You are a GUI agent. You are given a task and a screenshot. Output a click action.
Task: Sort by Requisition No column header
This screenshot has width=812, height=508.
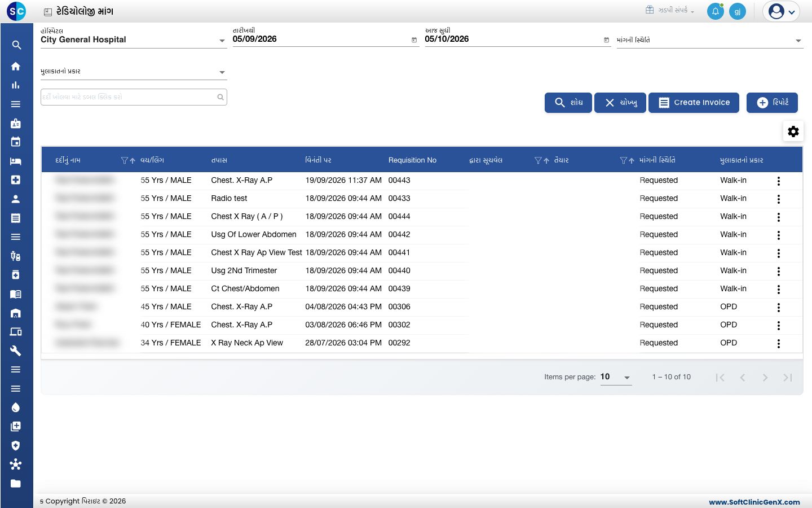[412, 160]
